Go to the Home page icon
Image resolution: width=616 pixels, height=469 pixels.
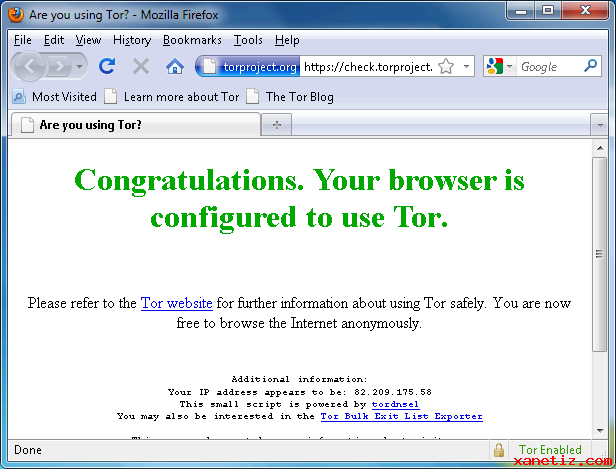point(175,66)
